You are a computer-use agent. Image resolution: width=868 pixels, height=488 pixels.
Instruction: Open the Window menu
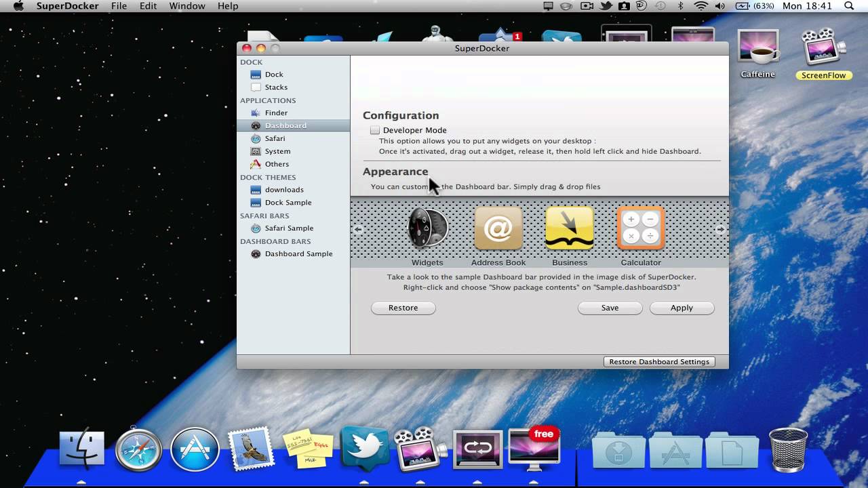click(x=187, y=6)
